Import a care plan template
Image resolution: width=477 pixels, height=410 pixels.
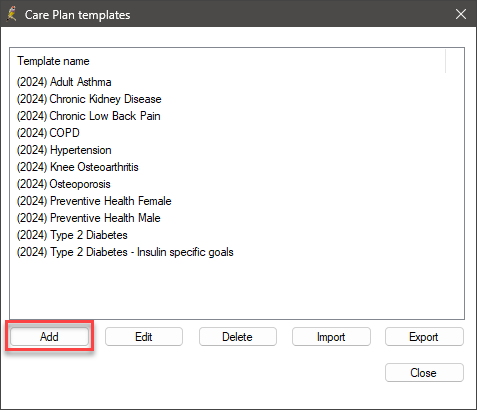[331, 337]
